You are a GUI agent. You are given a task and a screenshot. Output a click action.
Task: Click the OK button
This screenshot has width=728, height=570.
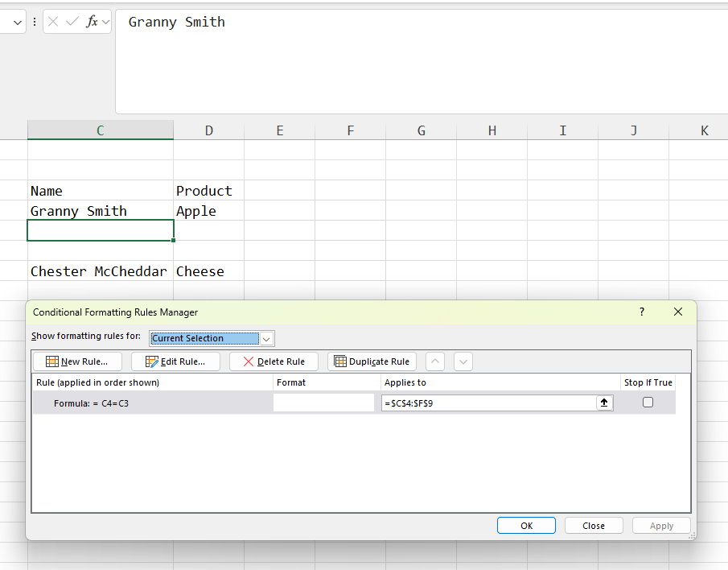(x=526, y=526)
